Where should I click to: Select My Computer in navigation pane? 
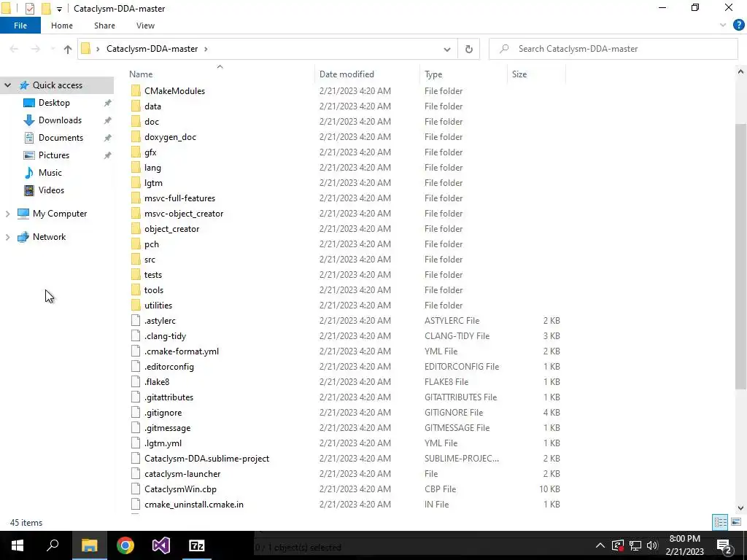click(x=60, y=214)
